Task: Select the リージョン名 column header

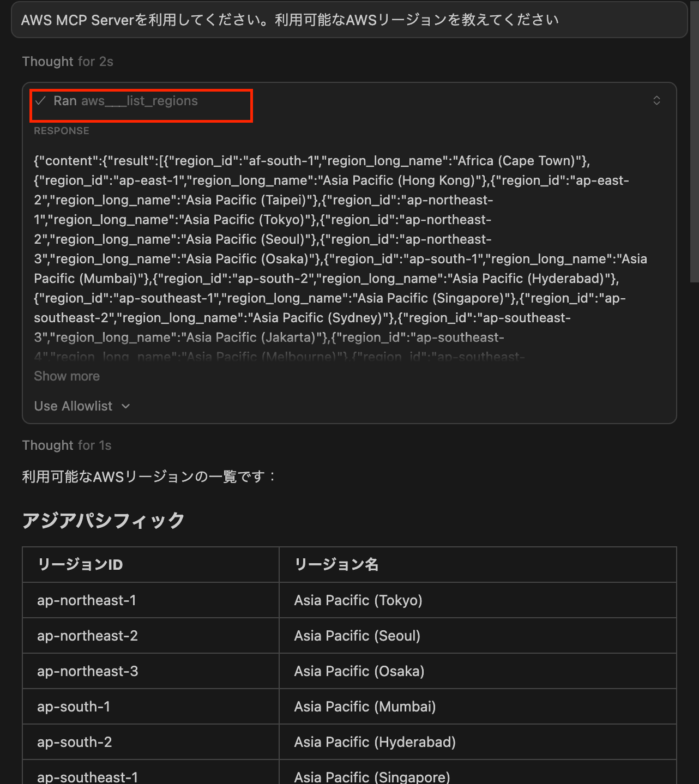Action: [336, 565]
